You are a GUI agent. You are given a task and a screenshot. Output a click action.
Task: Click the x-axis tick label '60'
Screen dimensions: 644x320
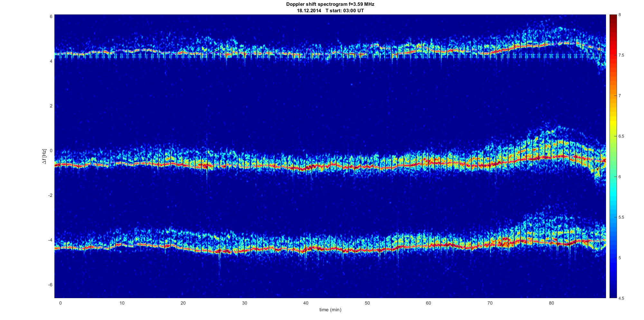429,303
